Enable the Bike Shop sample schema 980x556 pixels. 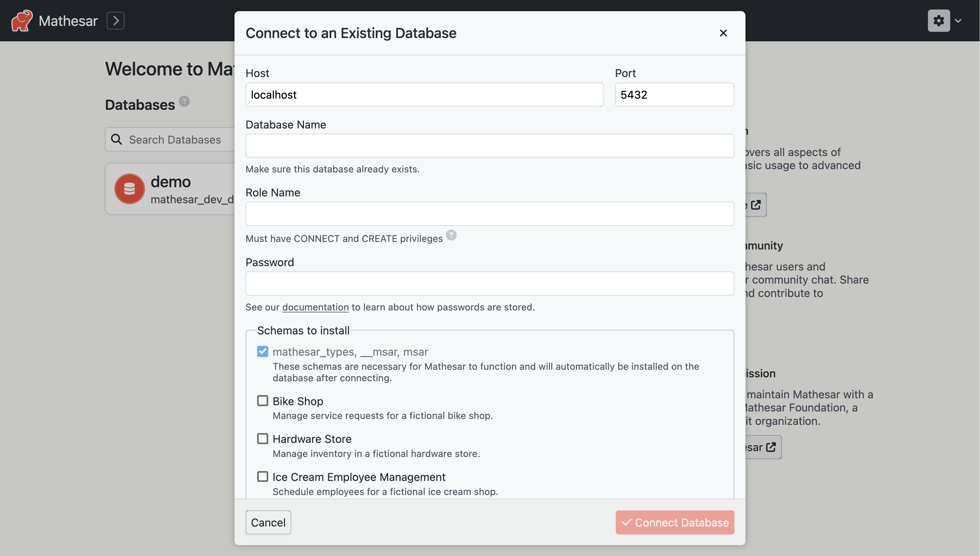(x=262, y=401)
